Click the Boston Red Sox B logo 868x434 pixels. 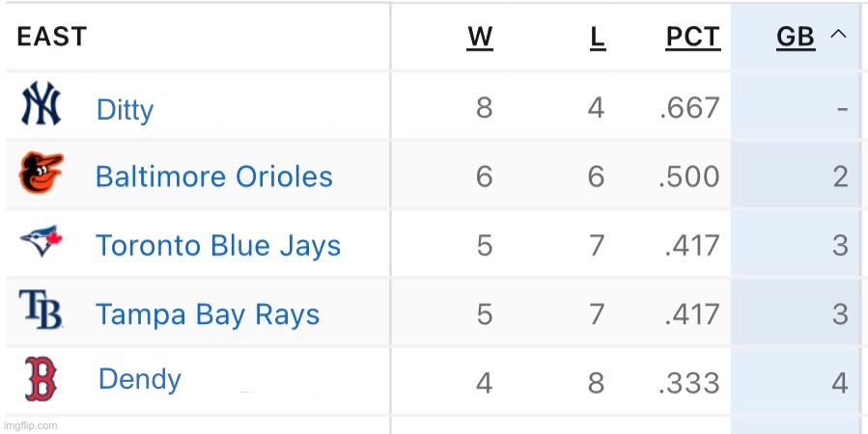click(41, 380)
